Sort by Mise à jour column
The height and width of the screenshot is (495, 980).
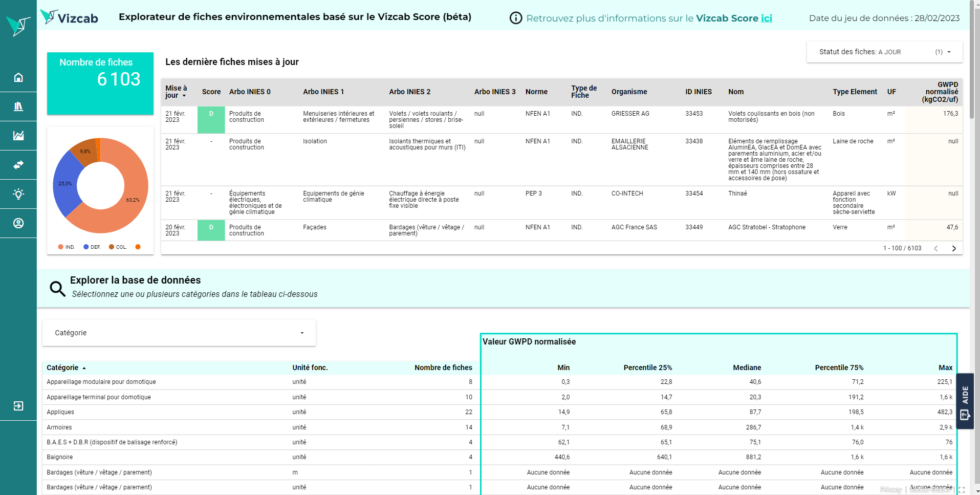[x=176, y=92]
